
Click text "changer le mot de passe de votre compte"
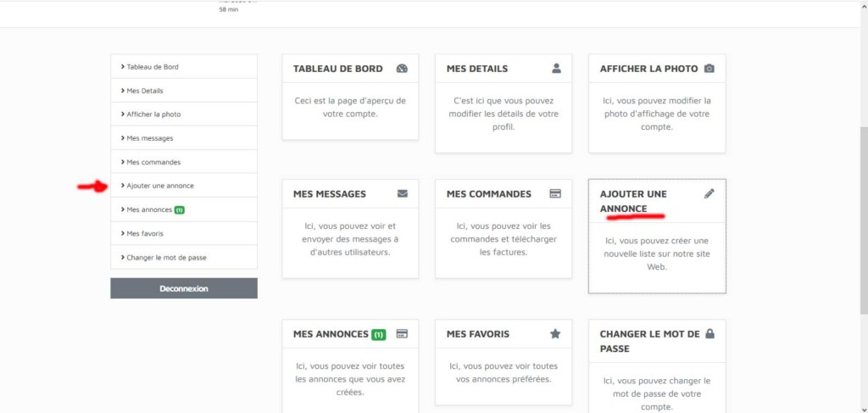657,393
